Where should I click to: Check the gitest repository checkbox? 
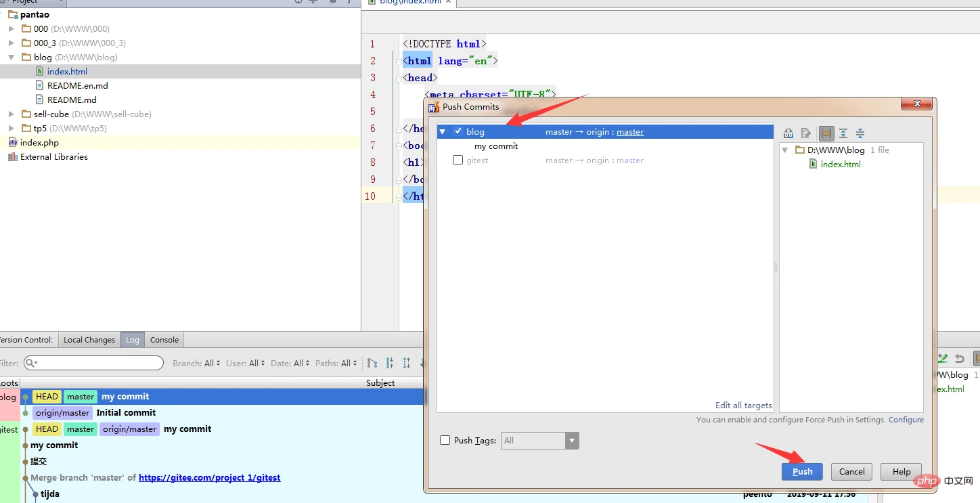click(x=458, y=160)
